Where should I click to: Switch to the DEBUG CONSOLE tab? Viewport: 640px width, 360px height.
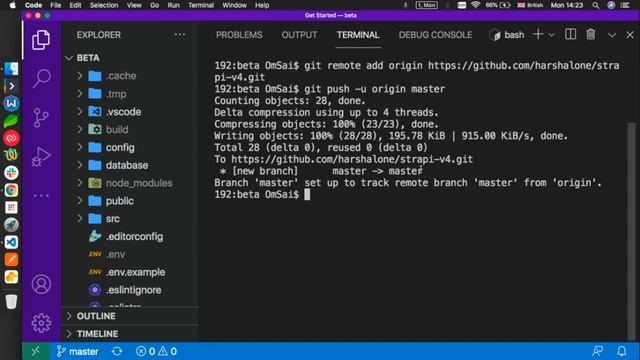(x=435, y=35)
